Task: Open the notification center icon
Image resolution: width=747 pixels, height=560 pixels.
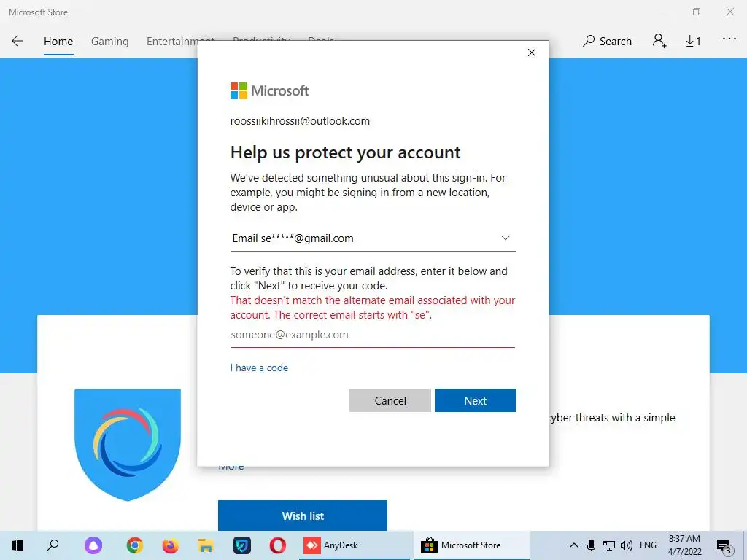Action: click(x=724, y=546)
